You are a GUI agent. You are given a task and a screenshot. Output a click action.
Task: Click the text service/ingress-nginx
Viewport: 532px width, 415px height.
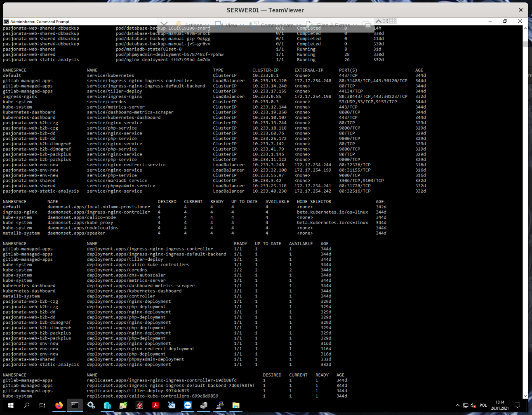point(114,97)
